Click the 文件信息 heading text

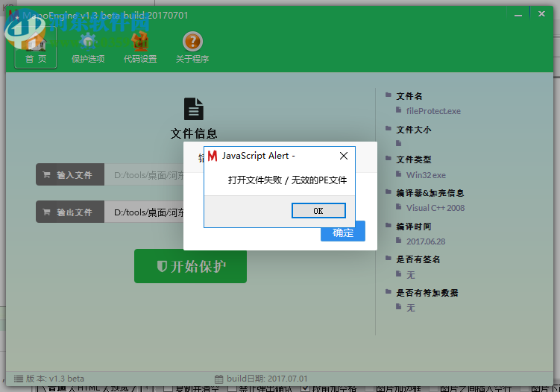194,133
